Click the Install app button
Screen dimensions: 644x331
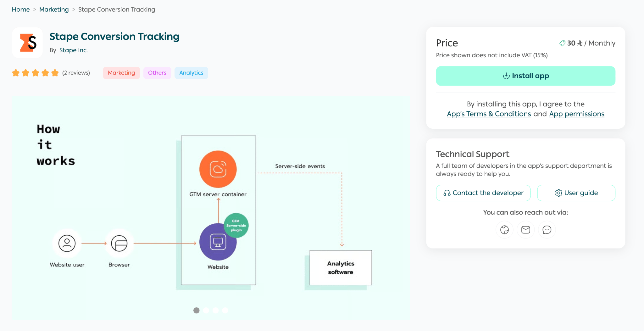tap(526, 76)
